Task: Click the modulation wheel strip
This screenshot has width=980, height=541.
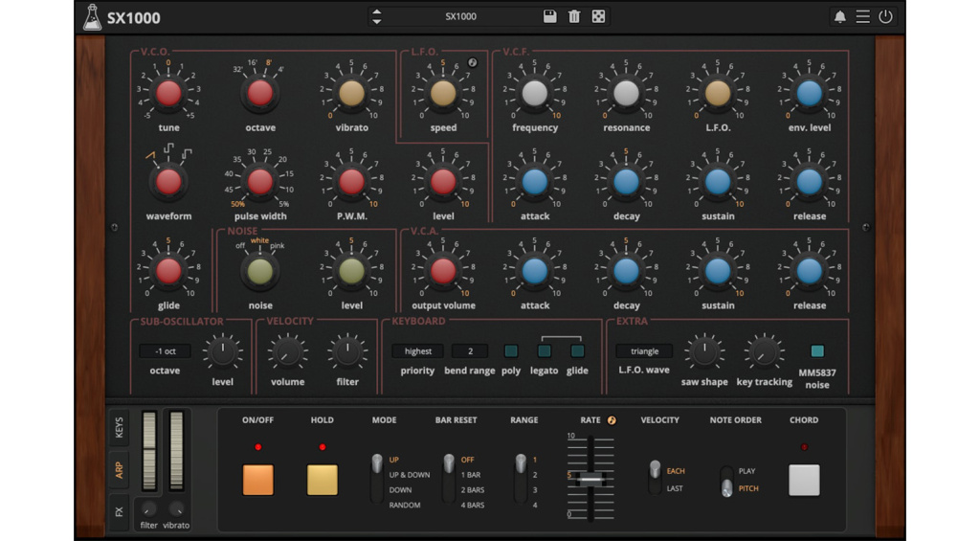Action: [x=177, y=450]
